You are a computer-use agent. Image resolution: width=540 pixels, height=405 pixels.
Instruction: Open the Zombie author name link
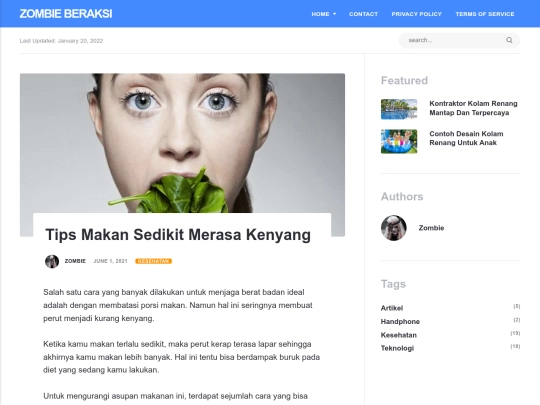pos(431,228)
